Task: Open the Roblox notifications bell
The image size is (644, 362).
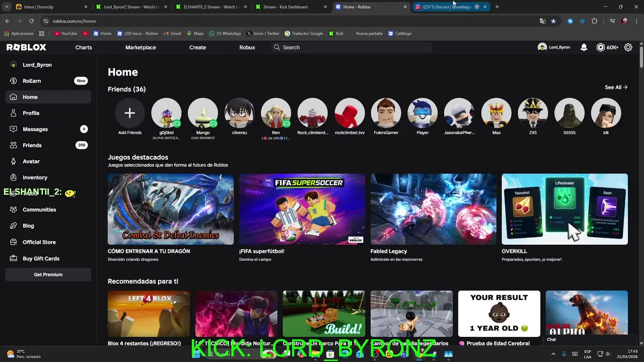Action: point(584,47)
